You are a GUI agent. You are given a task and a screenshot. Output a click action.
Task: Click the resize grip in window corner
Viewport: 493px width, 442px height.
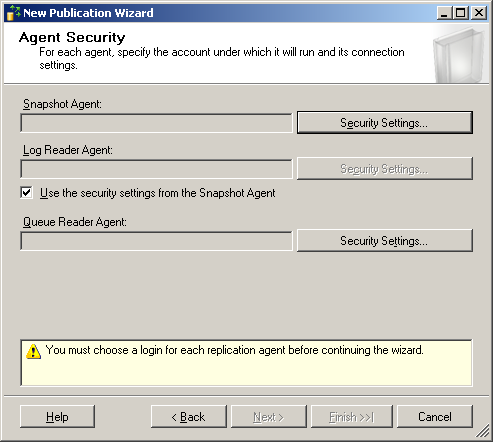click(482, 431)
